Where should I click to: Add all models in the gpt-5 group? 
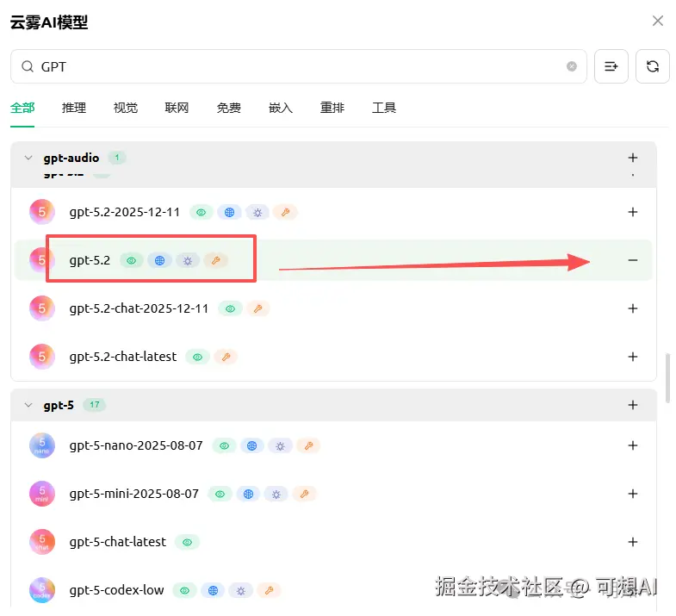pos(632,405)
